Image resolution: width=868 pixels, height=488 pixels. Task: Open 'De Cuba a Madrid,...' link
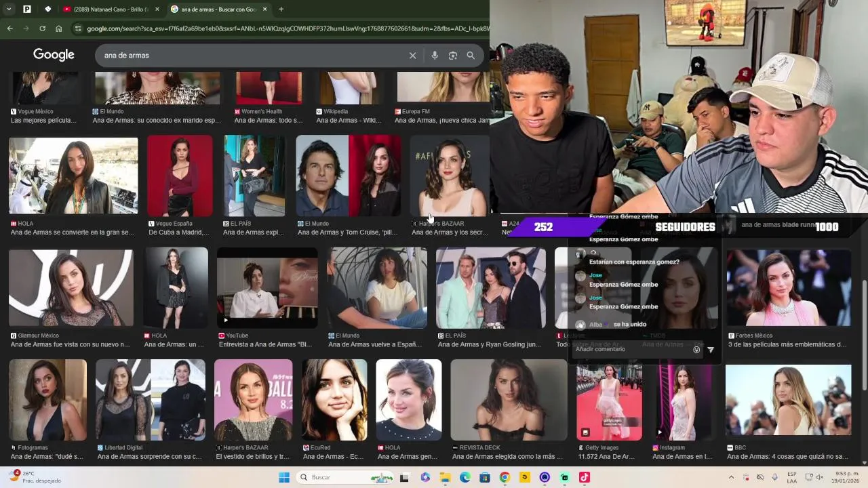(x=180, y=232)
